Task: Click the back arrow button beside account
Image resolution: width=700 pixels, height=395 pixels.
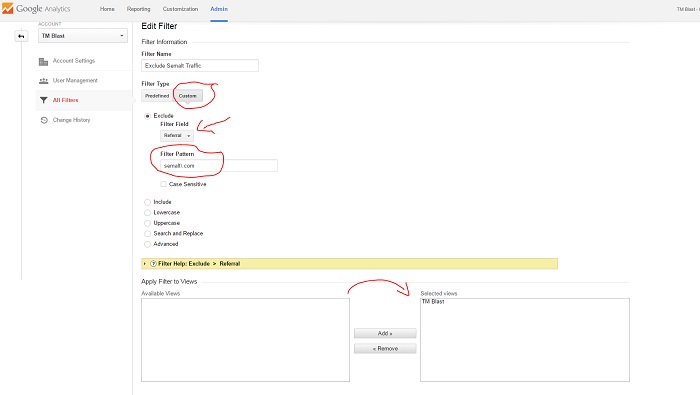Action: [21, 36]
